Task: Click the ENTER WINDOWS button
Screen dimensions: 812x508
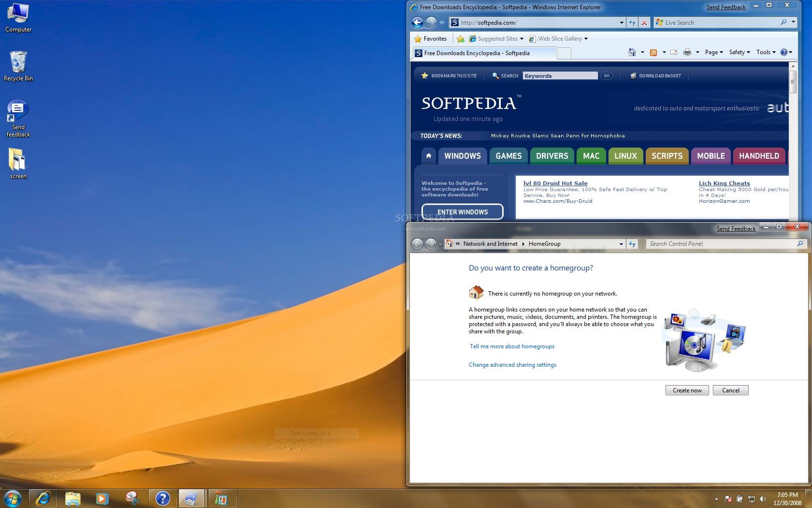Action: (x=463, y=212)
